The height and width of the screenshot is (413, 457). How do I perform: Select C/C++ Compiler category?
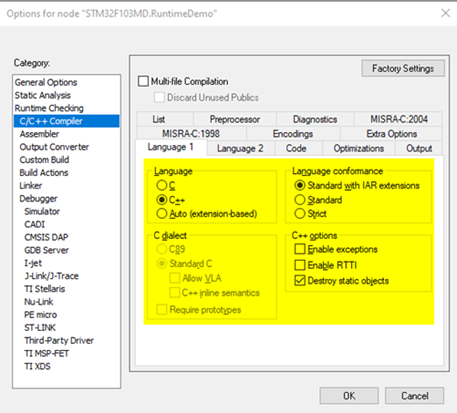point(66,121)
